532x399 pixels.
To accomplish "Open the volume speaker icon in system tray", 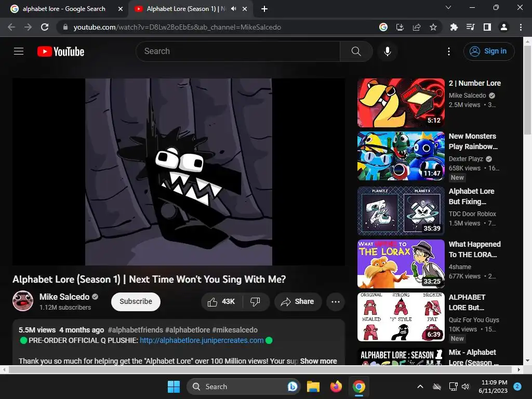I will (x=465, y=387).
